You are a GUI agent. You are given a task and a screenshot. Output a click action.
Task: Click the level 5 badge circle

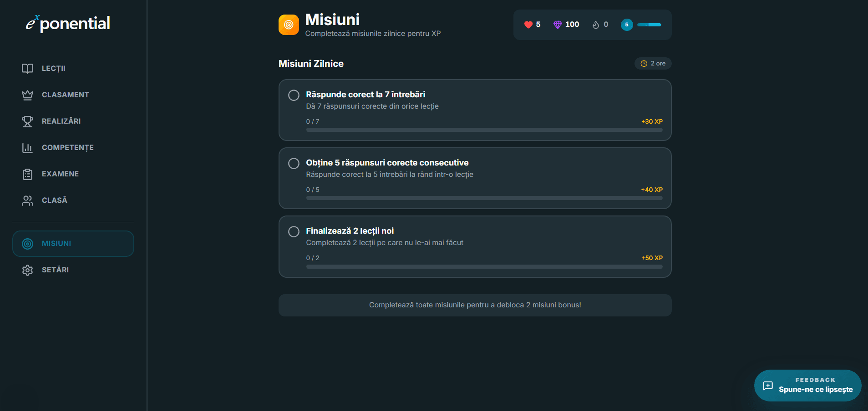click(x=627, y=25)
